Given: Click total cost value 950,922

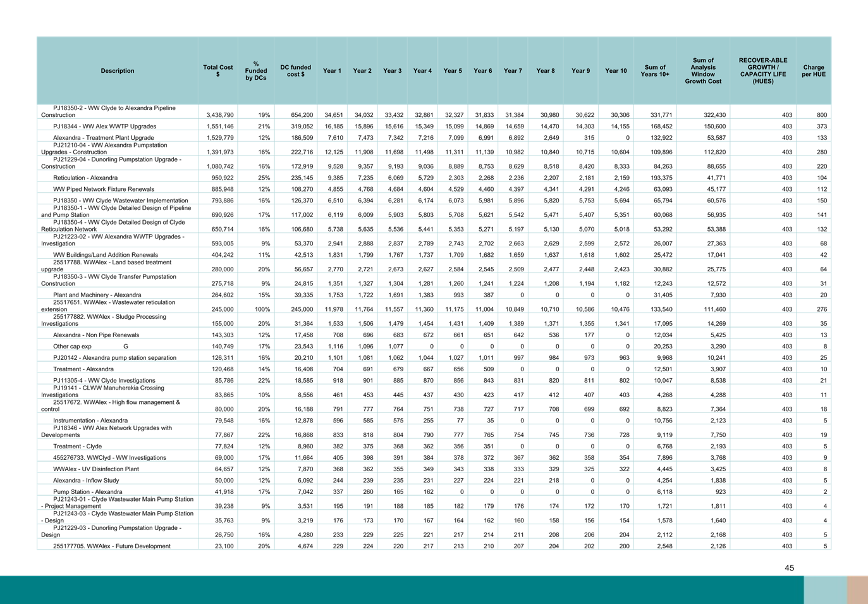Looking at the screenshot, I should [223, 178].
